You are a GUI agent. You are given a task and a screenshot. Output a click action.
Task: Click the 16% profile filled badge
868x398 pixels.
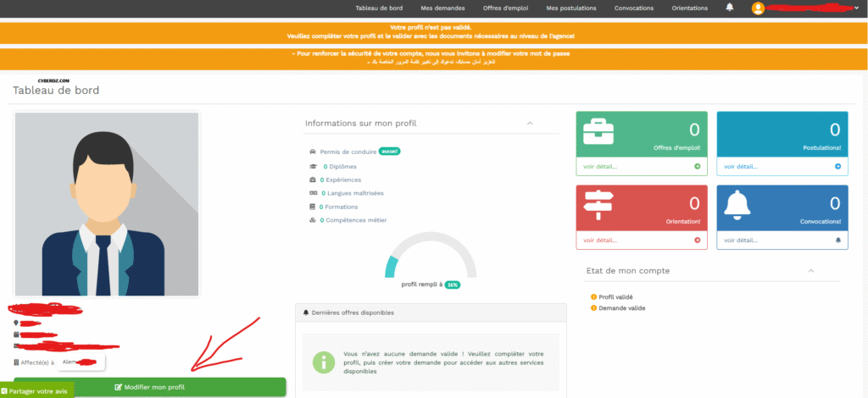(453, 285)
